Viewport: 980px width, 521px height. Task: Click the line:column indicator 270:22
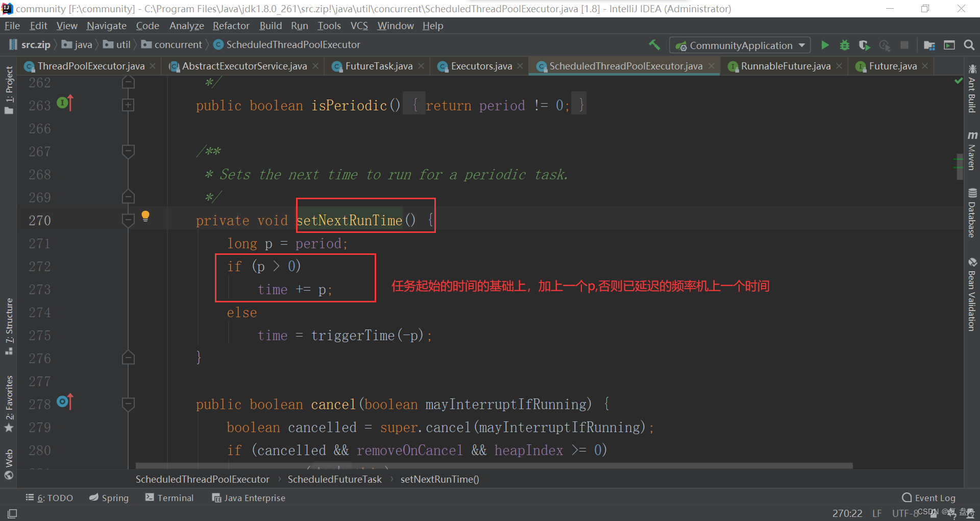(x=847, y=513)
